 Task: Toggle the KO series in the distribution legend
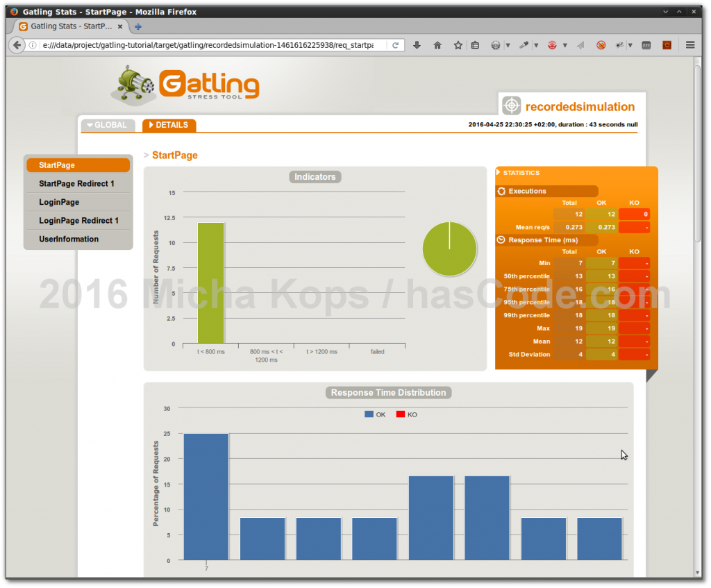point(406,414)
